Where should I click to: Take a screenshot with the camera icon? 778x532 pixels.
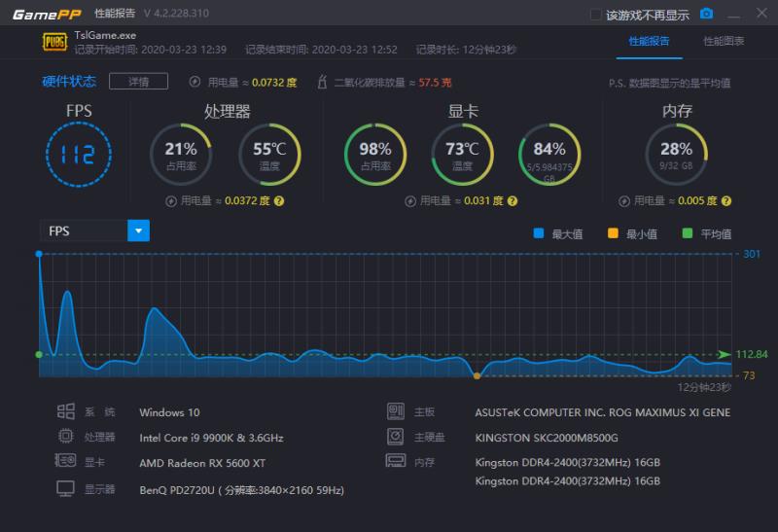(x=707, y=14)
